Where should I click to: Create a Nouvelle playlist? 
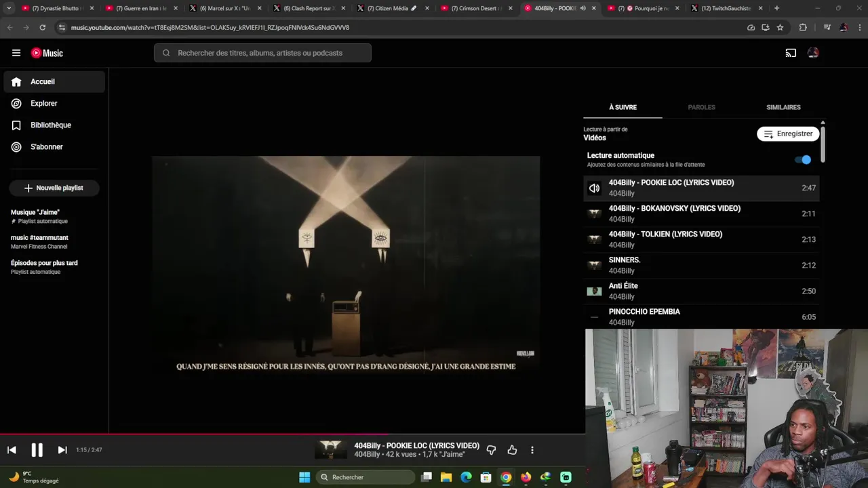(54, 188)
